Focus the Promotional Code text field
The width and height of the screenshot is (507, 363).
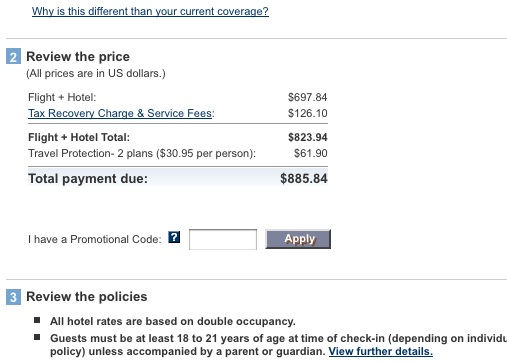(223, 239)
